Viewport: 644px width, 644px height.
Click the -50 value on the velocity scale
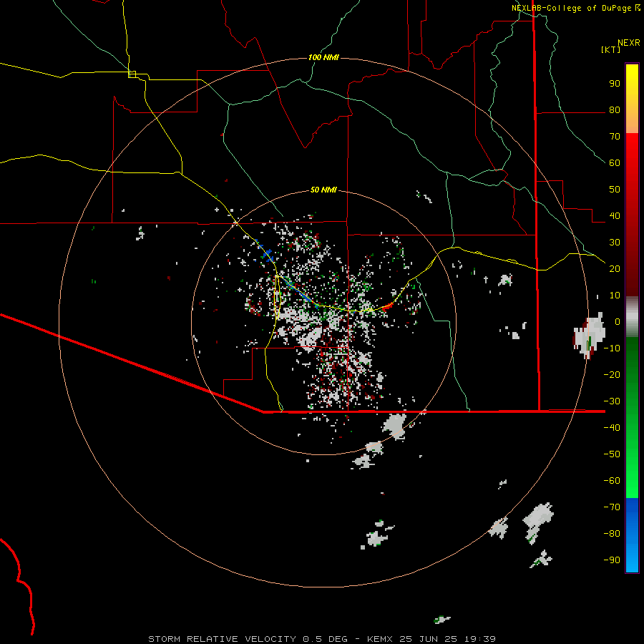coord(612,454)
